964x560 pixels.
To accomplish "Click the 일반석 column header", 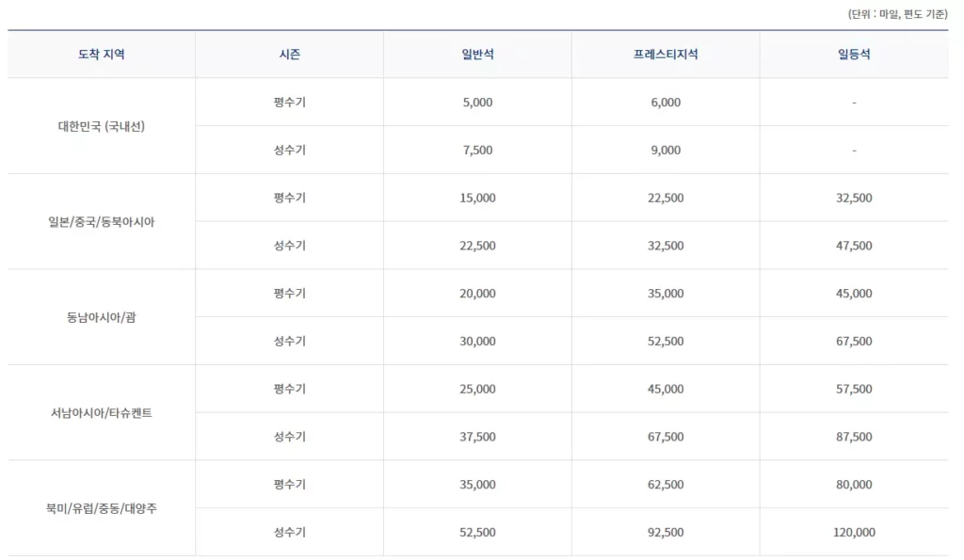I will tap(477, 54).
